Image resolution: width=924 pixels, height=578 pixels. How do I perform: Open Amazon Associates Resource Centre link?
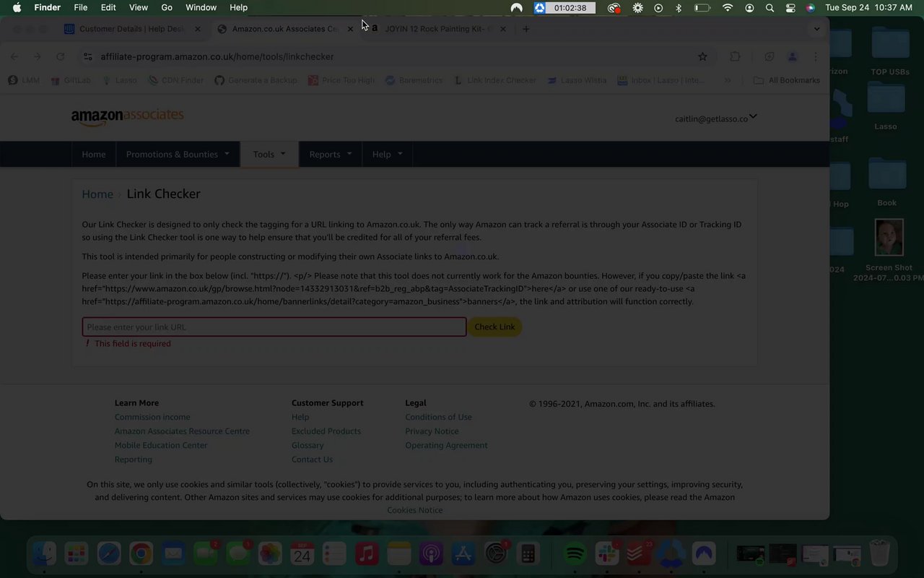click(x=182, y=431)
